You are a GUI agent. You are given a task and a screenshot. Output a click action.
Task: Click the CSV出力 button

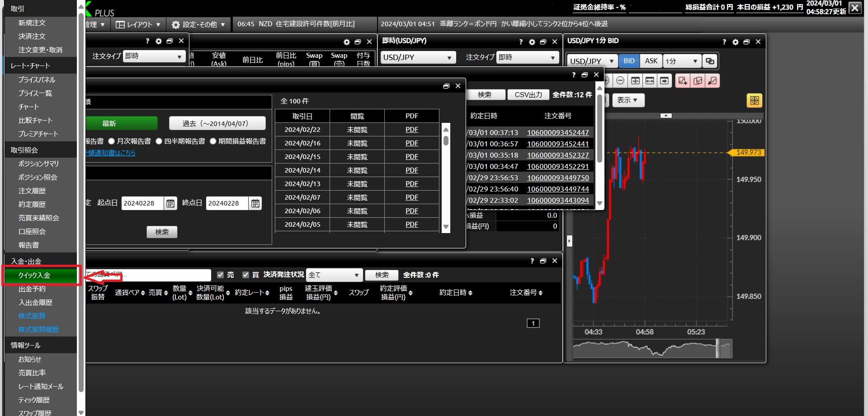(x=528, y=95)
